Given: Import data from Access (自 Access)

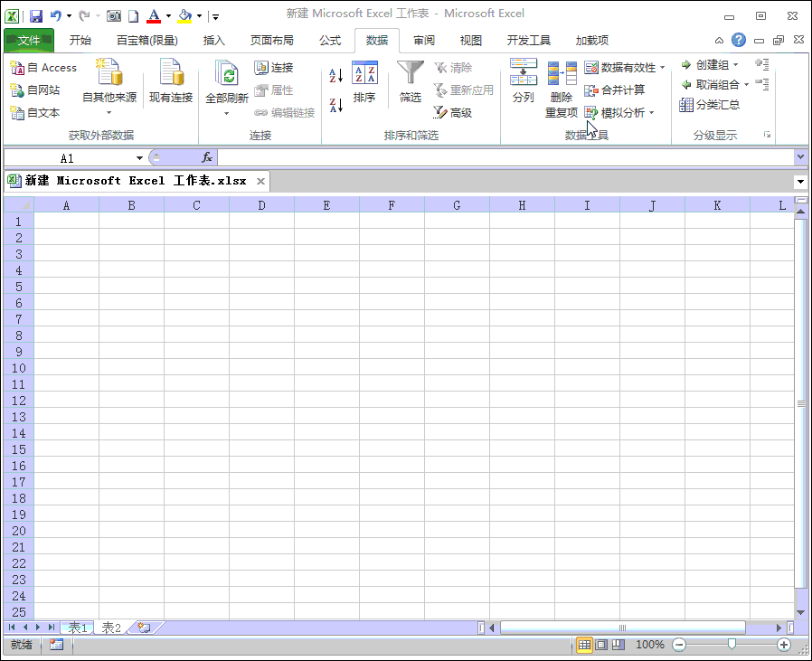Looking at the screenshot, I should pyautogui.click(x=43, y=67).
